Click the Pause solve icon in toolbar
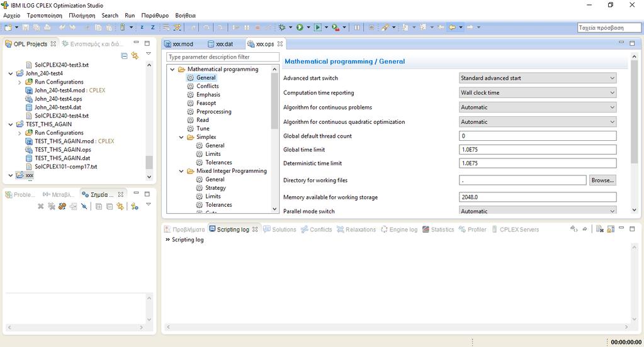The height and width of the screenshot is (347, 644). (x=357, y=28)
